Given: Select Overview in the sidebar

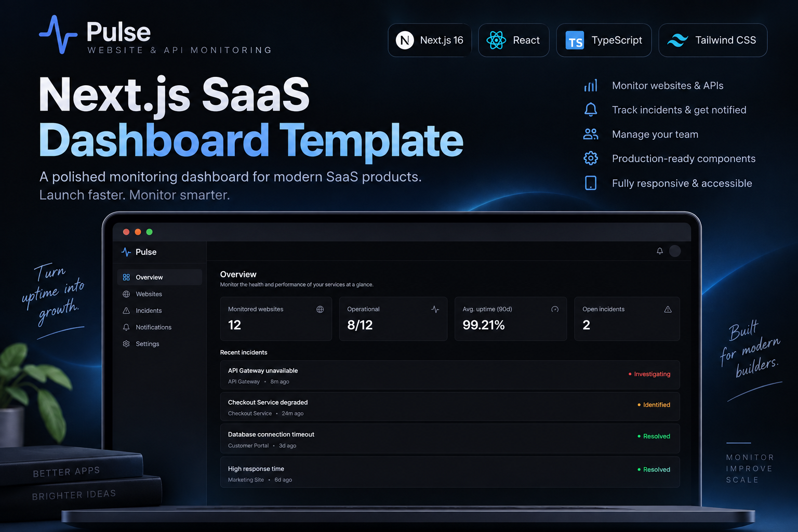Looking at the screenshot, I should click(x=159, y=277).
